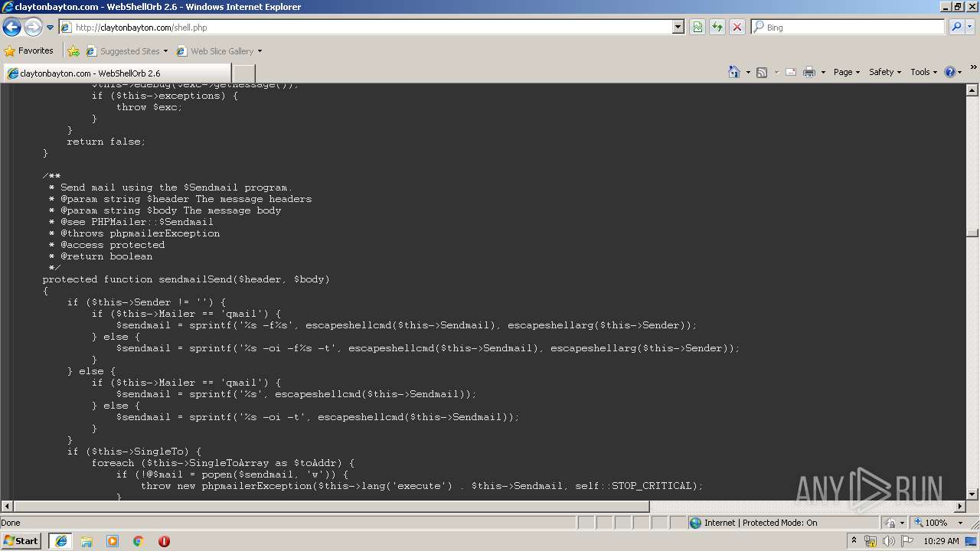Open the Tools menu
The width and height of the screenshot is (980, 551).
point(923,72)
